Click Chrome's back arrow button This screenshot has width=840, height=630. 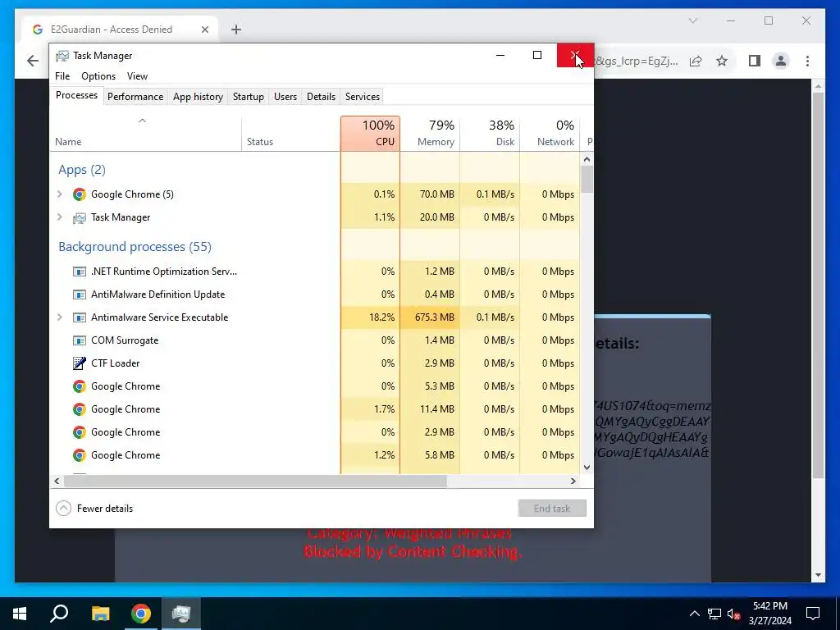33,61
